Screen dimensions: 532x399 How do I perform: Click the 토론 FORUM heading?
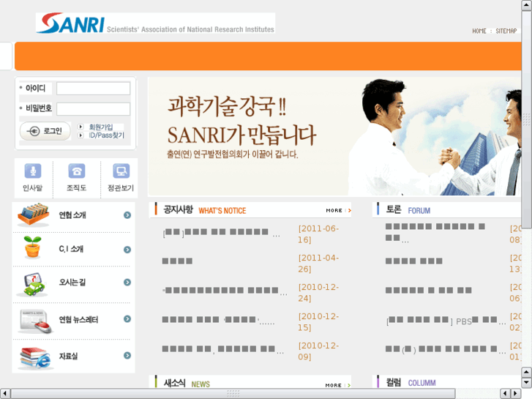click(408, 210)
